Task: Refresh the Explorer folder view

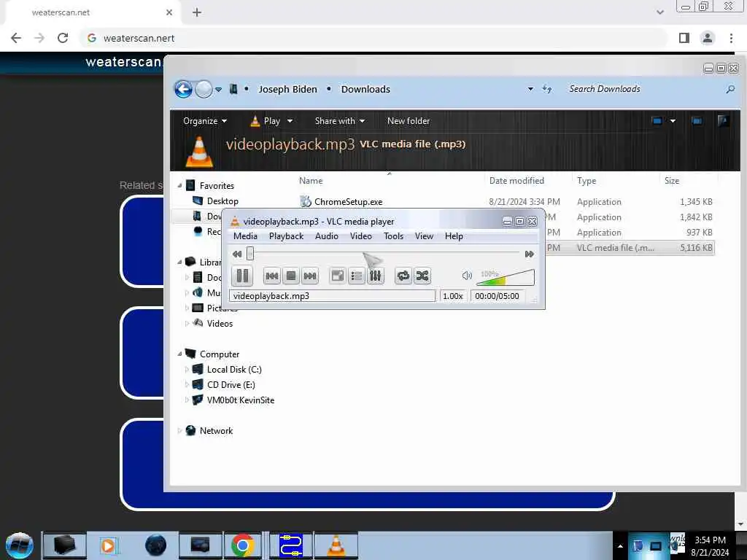Action: pyautogui.click(x=547, y=89)
